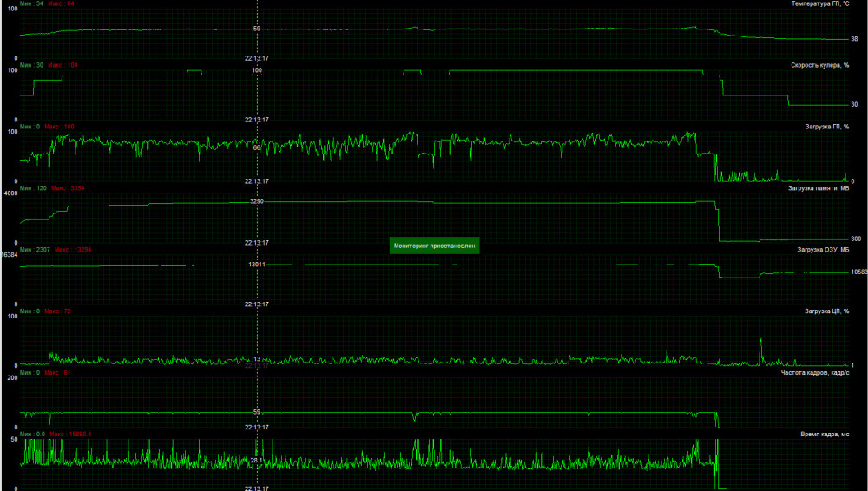Click timestamp 22:13:17 under fan speed graph

(257, 120)
